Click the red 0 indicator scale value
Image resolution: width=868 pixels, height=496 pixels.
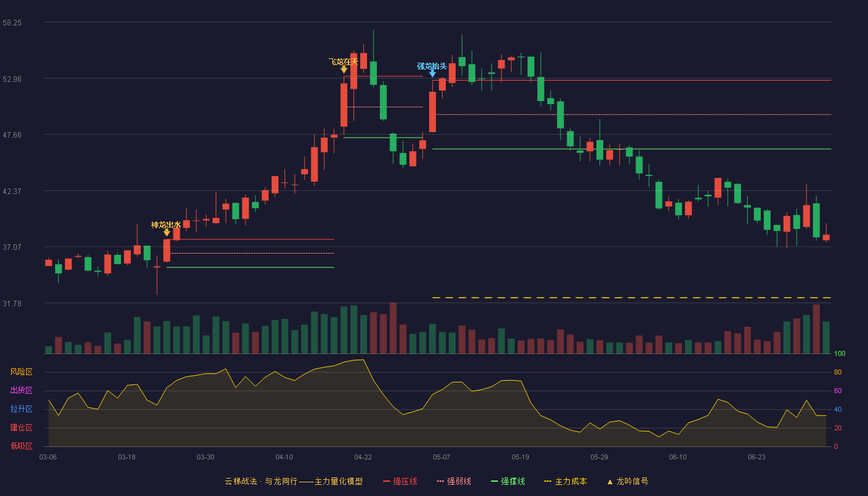point(836,446)
